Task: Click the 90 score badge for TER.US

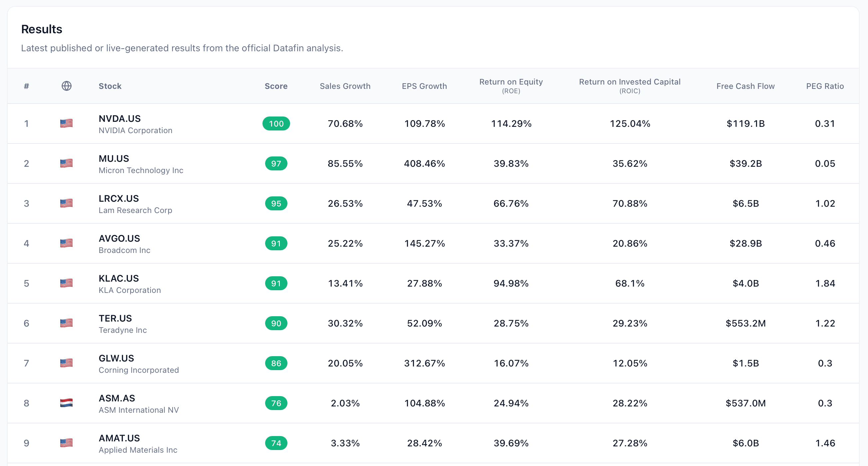Action: [276, 323]
